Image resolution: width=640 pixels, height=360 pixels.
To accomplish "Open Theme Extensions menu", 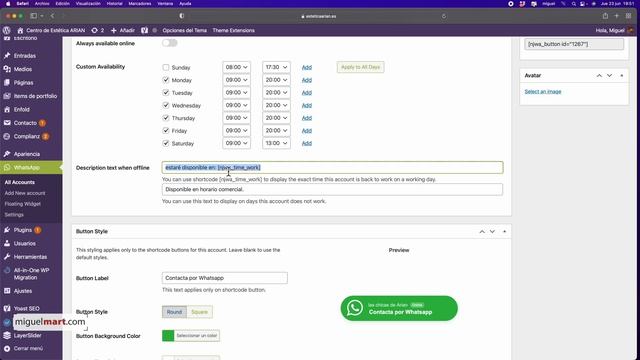I will tap(233, 30).
